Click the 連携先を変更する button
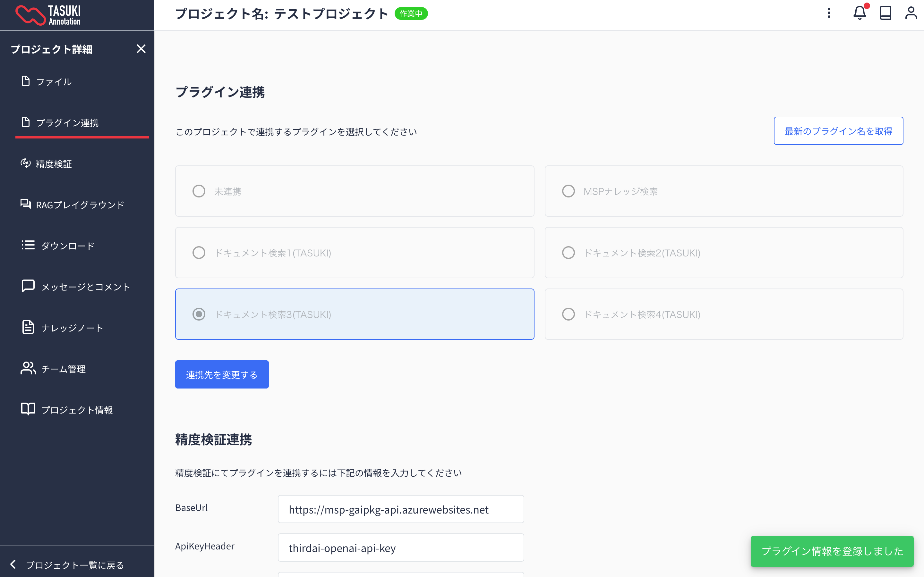The image size is (924, 577). (221, 374)
